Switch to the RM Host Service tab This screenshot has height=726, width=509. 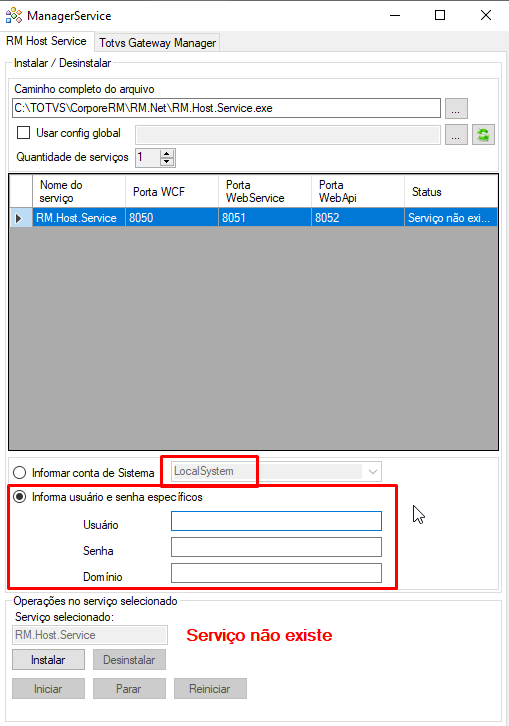[46, 41]
